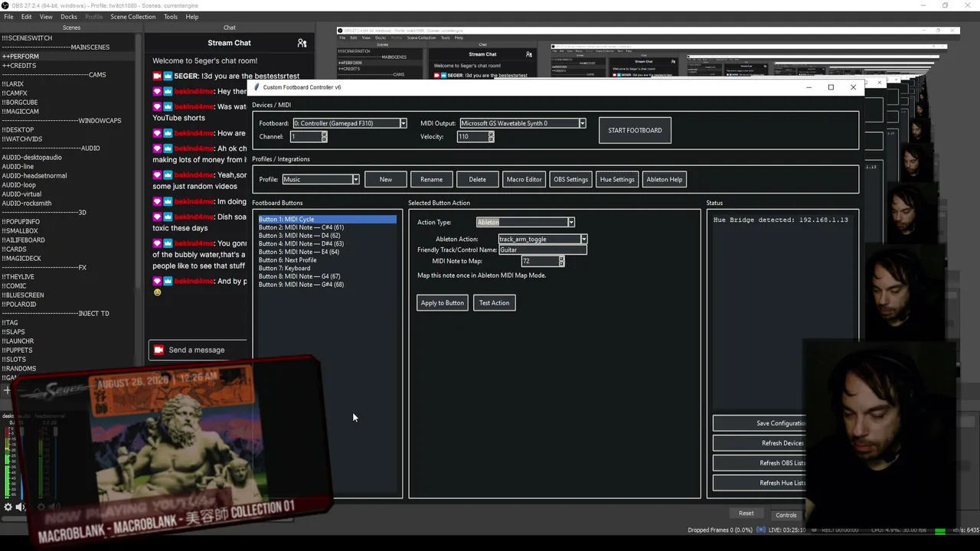Click the feather icon in Custom Footboard Controller title bar

256,87
